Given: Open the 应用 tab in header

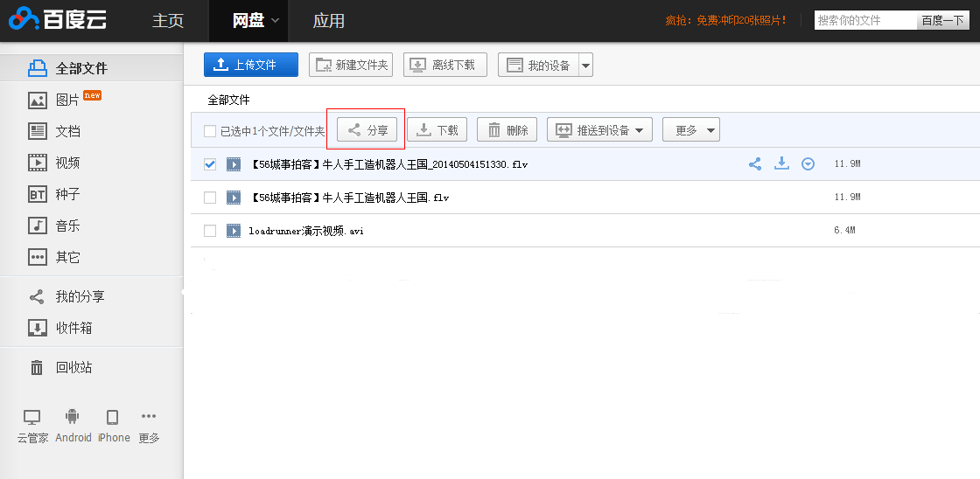Looking at the screenshot, I should [329, 20].
